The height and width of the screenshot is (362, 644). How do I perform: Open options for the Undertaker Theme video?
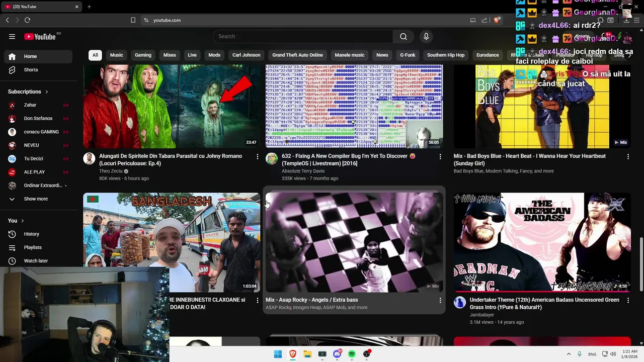[628, 300]
